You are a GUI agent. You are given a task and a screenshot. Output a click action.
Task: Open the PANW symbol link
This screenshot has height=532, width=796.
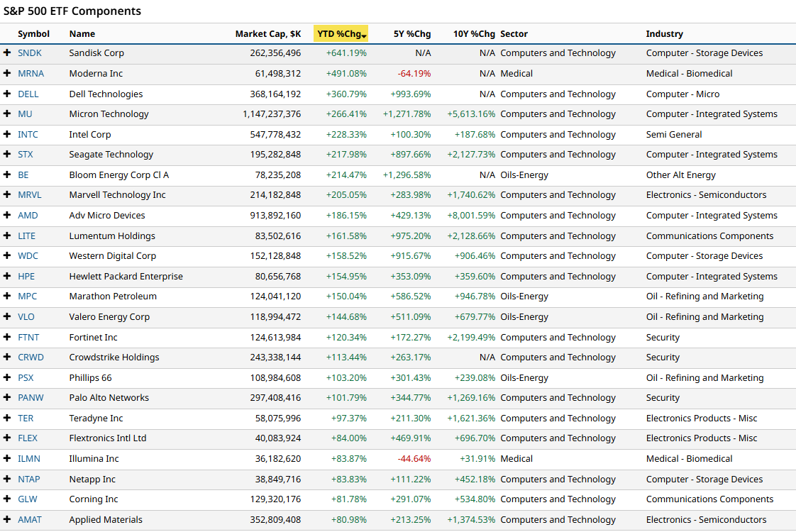[31, 397]
